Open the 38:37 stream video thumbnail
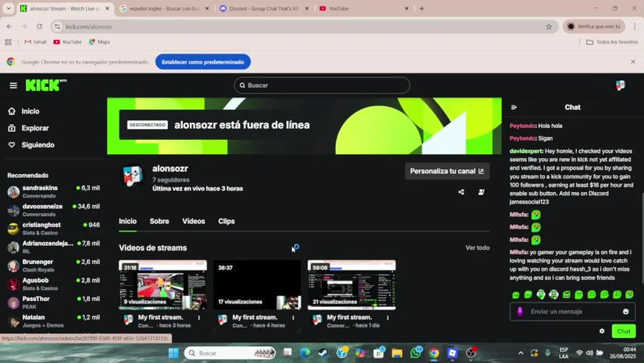Viewport: 644px width, 363px height. pyautogui.click(x=257, y=285)
